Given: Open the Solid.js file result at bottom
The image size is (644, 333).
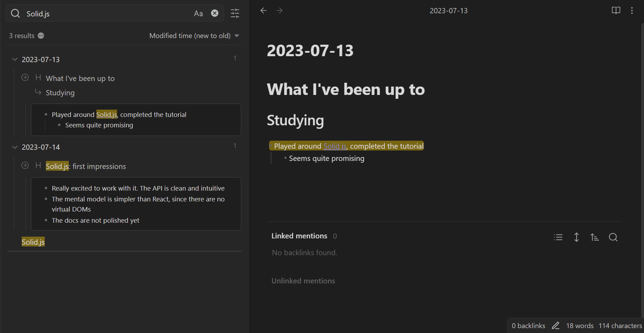Looking at the screenshot, I should pyautogui.click(x=33, y=242).
